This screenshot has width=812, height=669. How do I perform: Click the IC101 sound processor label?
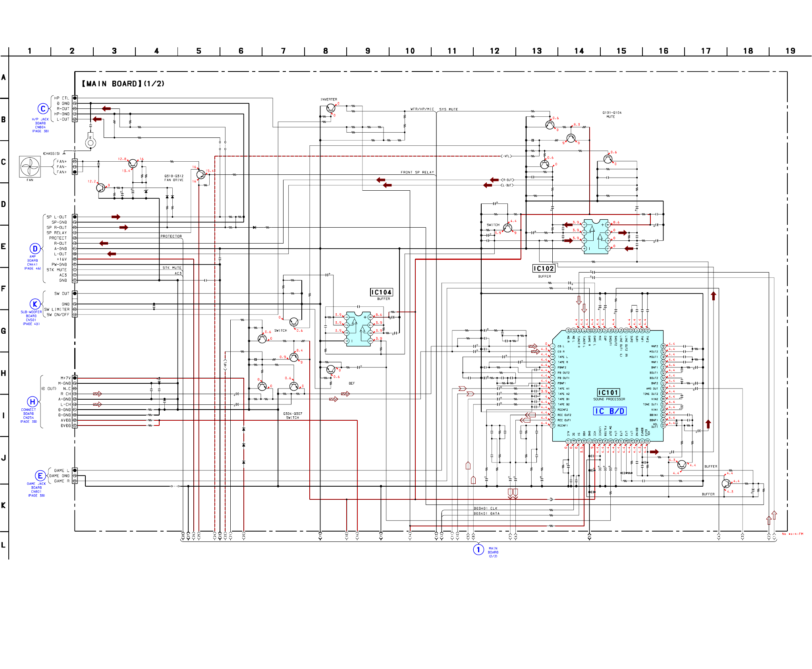(608, 393)
